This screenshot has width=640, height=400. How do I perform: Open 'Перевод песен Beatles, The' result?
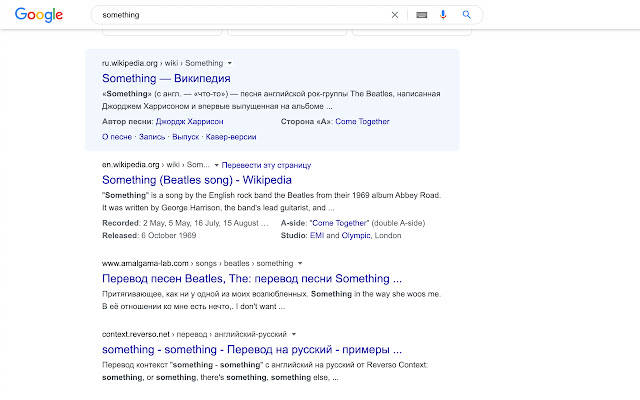pos(252,279)
